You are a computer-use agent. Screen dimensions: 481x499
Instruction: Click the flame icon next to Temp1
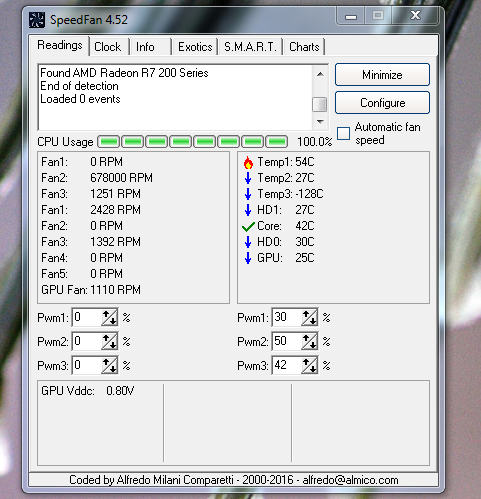click(248, 162)
